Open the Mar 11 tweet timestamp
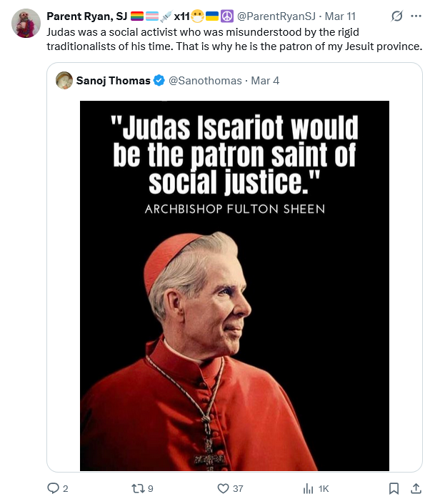 point(340,16)
